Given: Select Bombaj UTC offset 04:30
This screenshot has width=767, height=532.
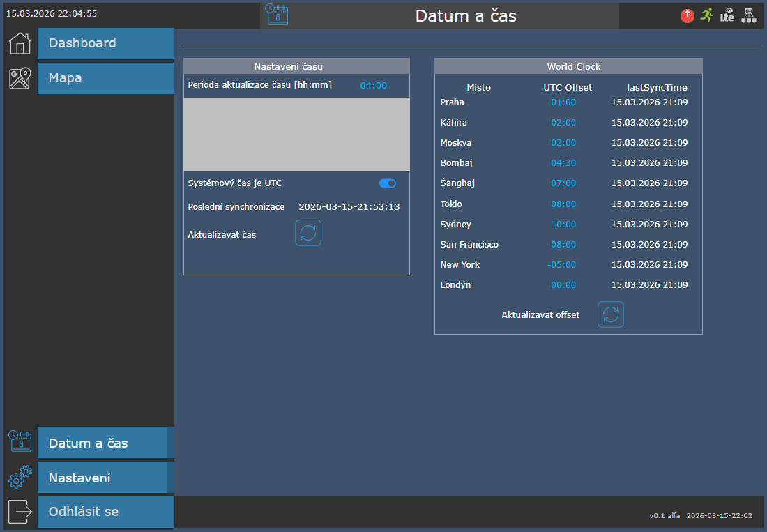Looking at the screenshot, I should click(563, 163).
